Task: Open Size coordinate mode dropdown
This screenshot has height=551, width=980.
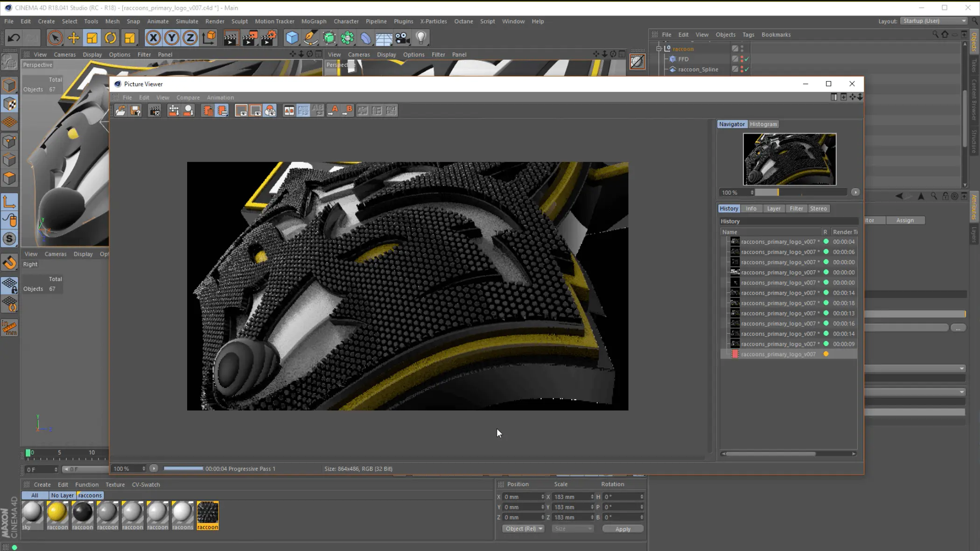Action: 573,529
